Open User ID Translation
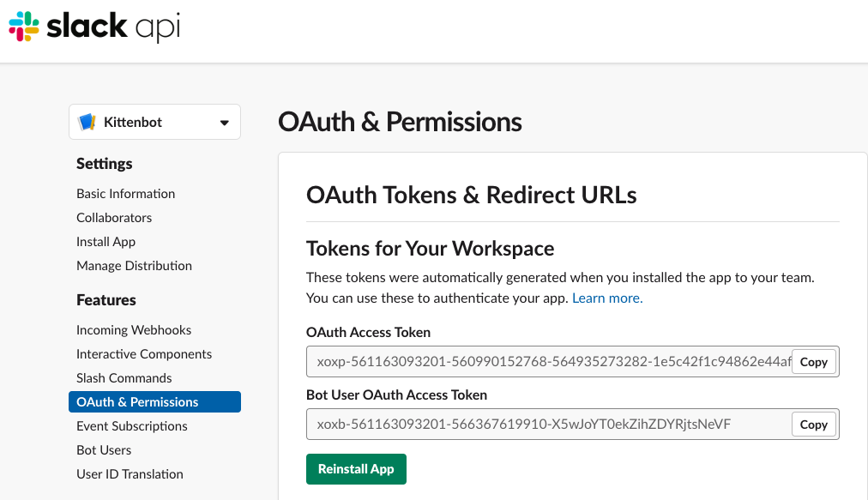The width and height of the screenshot is (868, 500). (130, 474)
